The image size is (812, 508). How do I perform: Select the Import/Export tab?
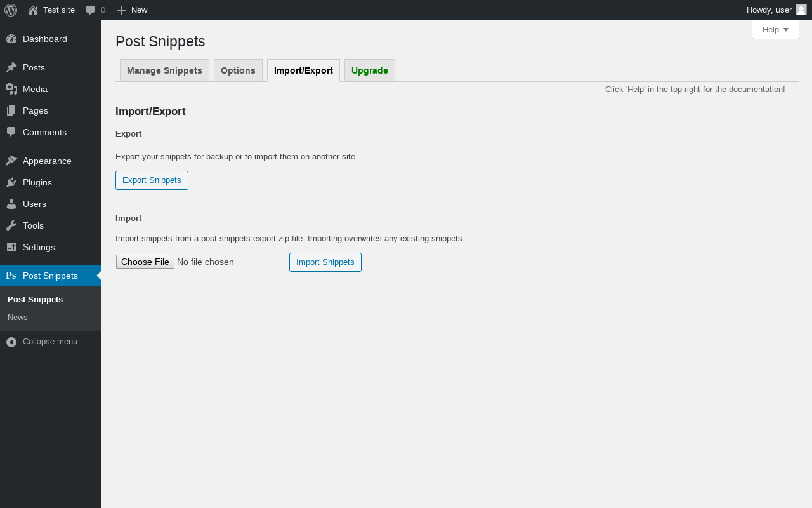[x=303, y=70]
